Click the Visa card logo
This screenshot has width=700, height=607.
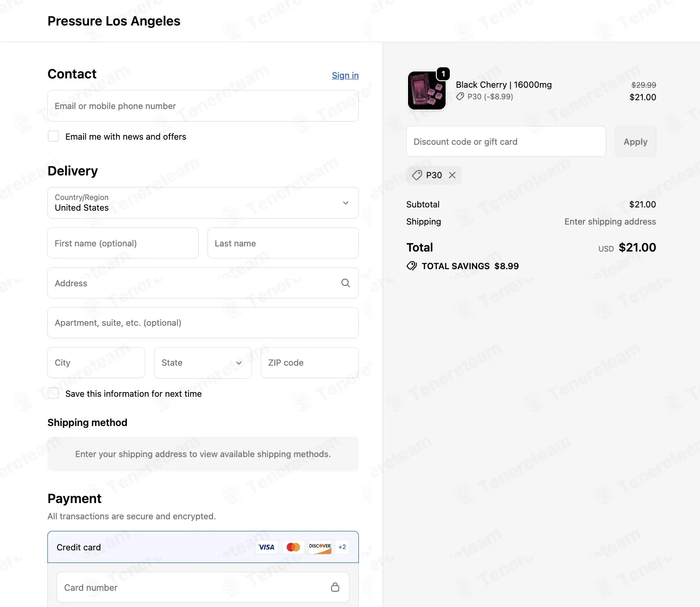(266, 547)
